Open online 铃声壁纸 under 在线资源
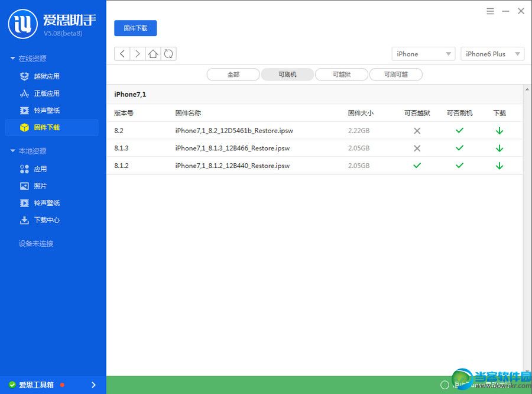532x394 pixels. (47, 111)
